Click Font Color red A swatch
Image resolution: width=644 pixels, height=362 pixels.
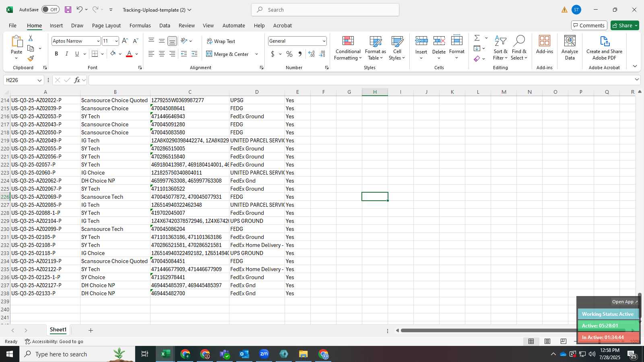[x=129, y=54]
